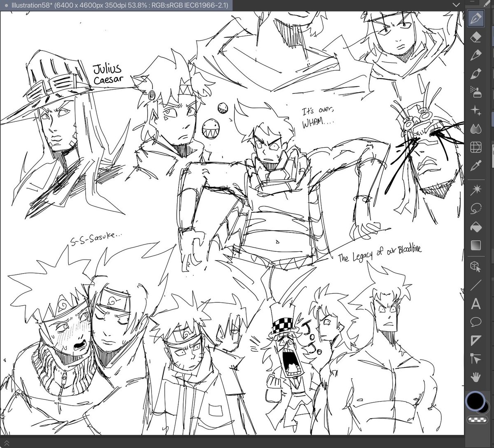Choose the main color swatch
This screenshot has height=448, width=494.
click(x=475, y=400)
